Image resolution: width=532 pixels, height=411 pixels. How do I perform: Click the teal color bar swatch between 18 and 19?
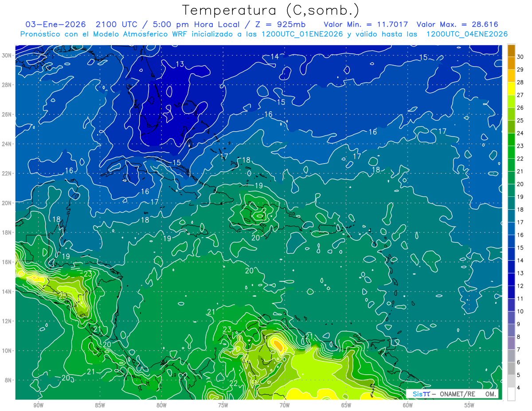click(511, 203)
